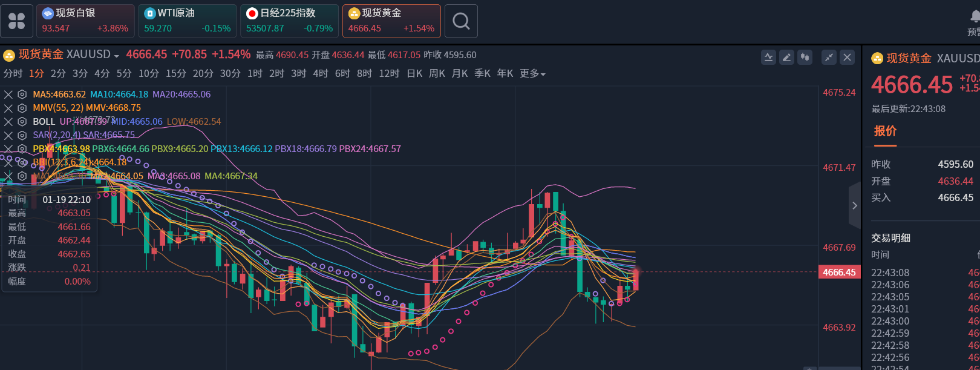
Task: Open the 现货白银 ticker card
Action: [x=85, y=21]
